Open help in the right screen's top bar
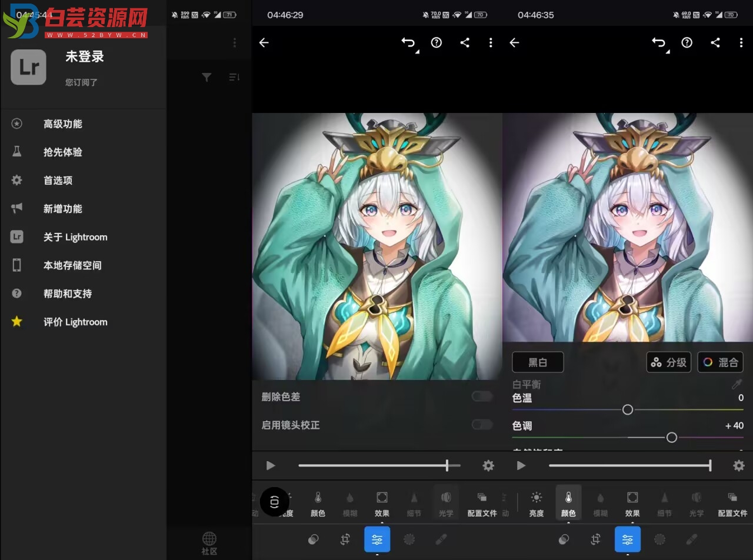753x560 pixels. [x=687, y=42]
